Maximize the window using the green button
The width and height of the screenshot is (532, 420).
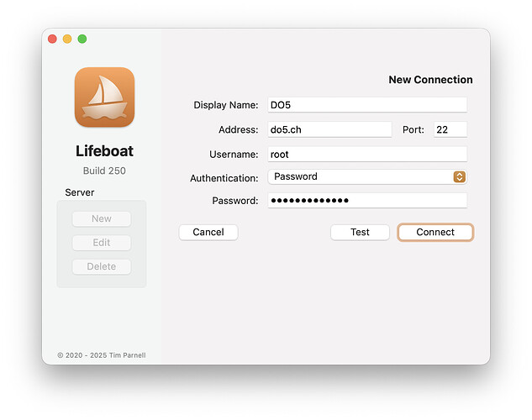pyautogui.click(x=82, y=39)
